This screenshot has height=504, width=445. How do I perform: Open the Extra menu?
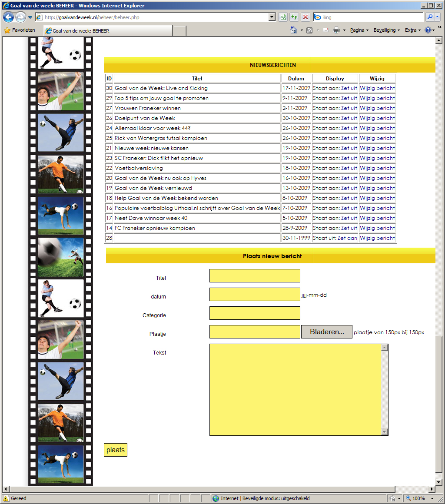pyautogui.click(x=412, y=30)
